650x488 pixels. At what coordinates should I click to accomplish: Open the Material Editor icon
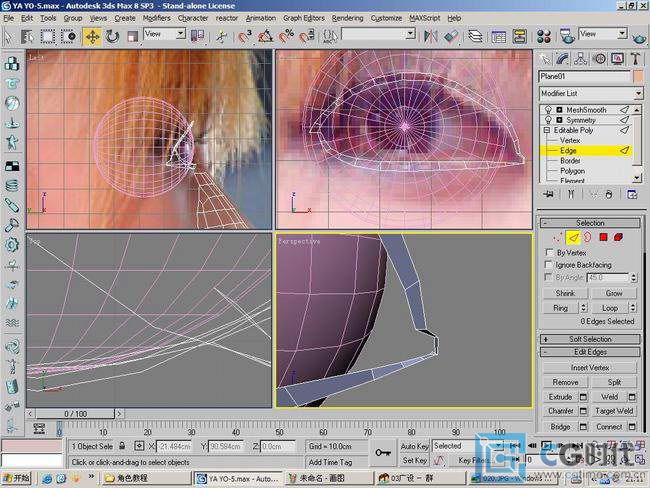[544, 36]
